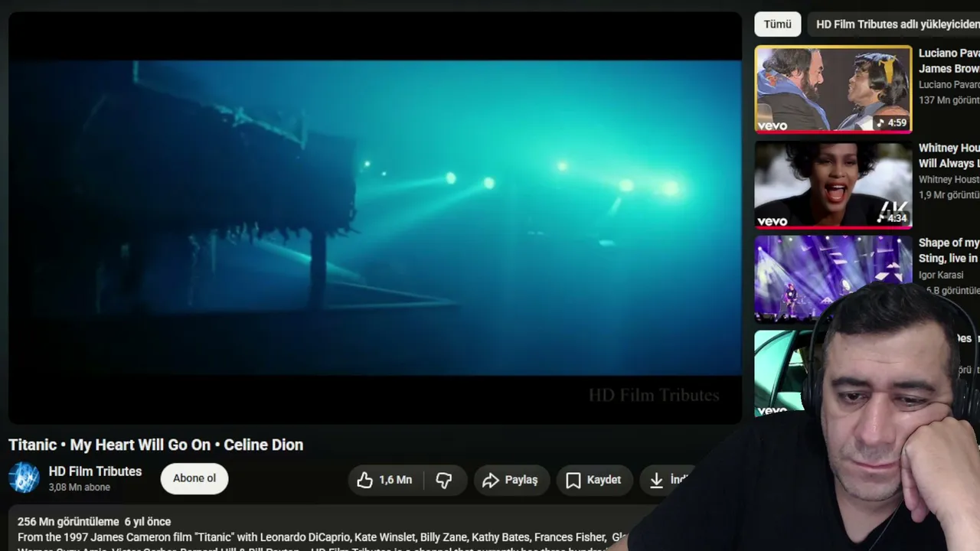This screenshot has width=980, height=551.
Task: Click the Shape of my video title
Action: pyautogui.click(x=949, y=250)
